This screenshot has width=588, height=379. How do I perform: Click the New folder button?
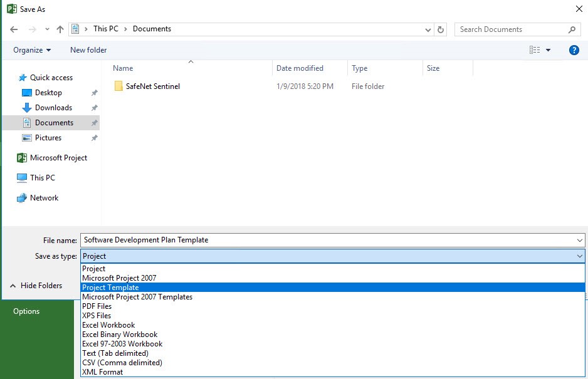point(88,50)
